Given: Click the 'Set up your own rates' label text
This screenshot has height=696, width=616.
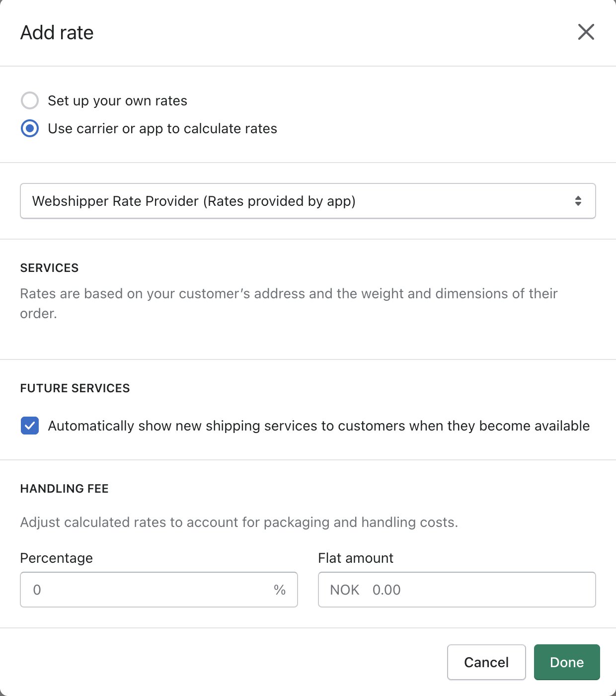Looking at the screenshot, I should point(117,101).
